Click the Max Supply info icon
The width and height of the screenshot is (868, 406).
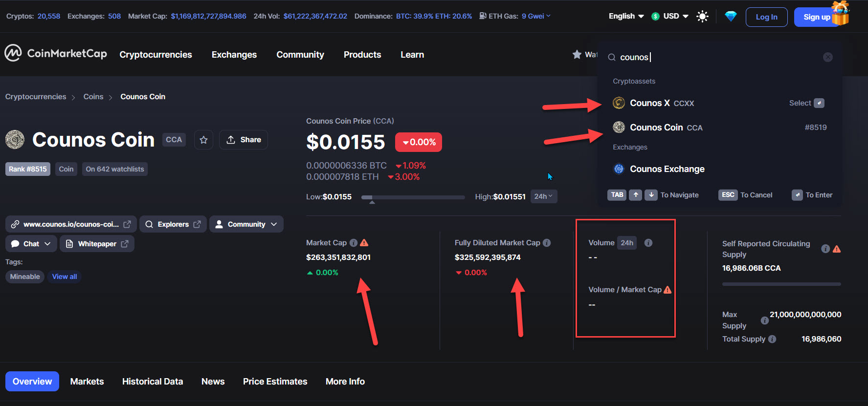(764, 321)
